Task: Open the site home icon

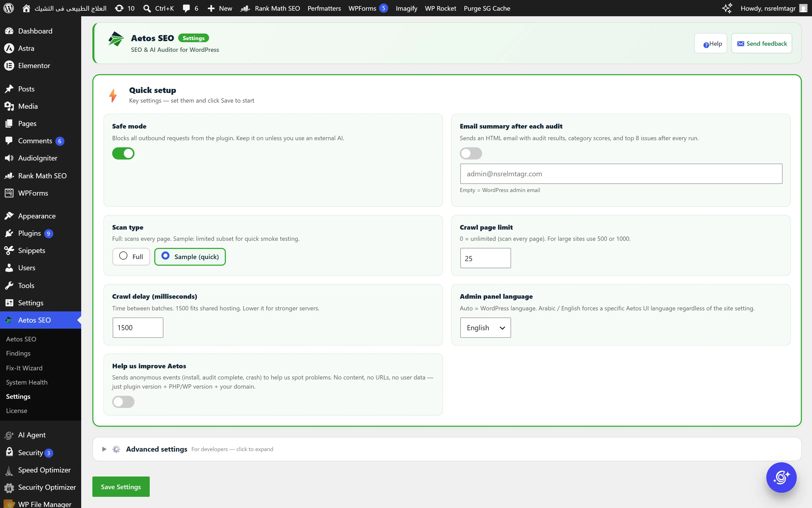Action: point(26,8)
